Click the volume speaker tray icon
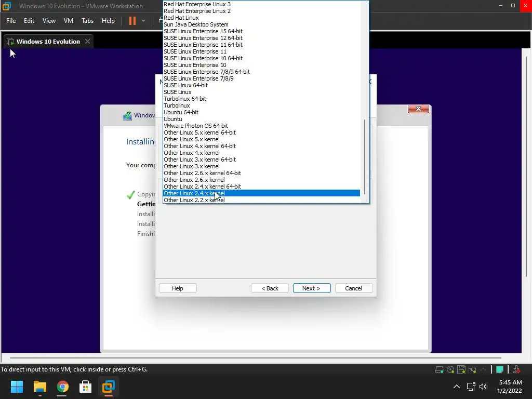The image size is (532, 399). pos(483,387)
